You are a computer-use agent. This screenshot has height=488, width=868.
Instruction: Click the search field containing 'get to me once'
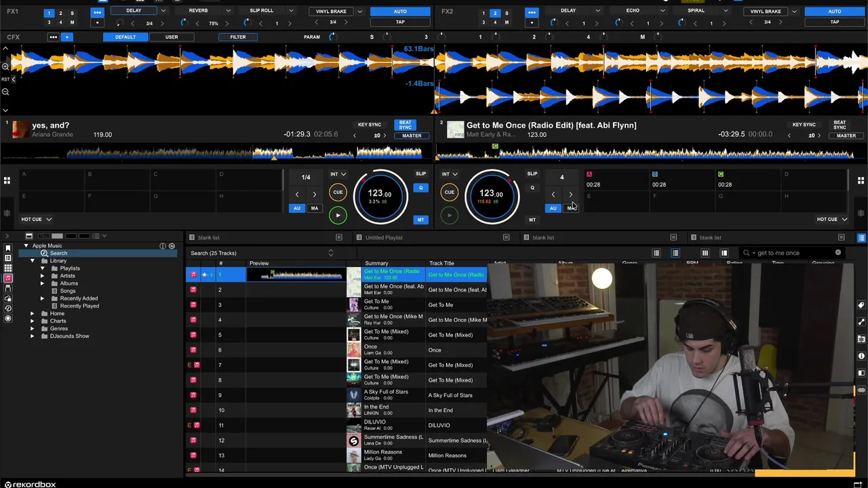791,253
